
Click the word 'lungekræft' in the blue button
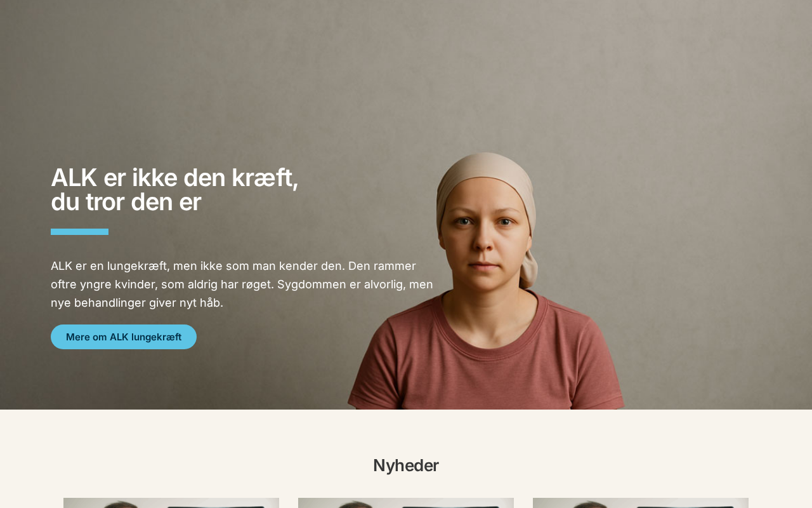coord(157,337)
